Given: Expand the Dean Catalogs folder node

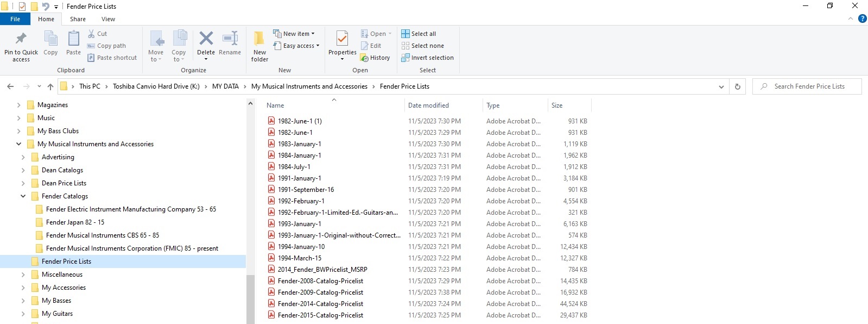Looking at the screenshot, I should pos(23,170).
